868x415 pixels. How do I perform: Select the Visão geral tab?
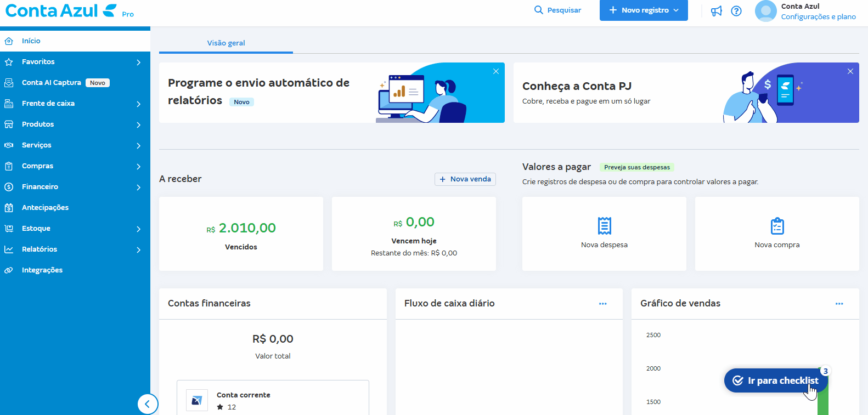click(226, 43)
